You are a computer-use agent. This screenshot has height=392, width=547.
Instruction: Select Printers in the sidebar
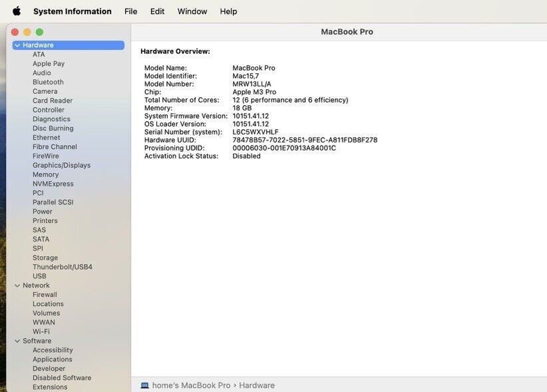coord(45,221)
